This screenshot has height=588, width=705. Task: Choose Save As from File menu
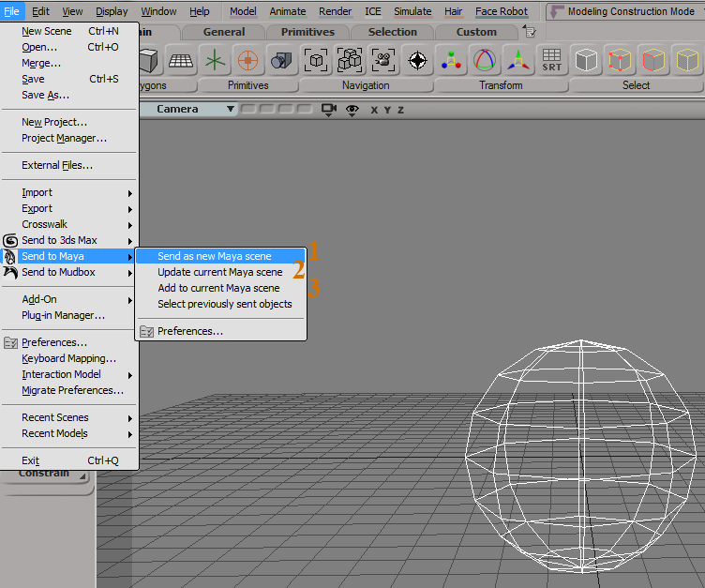point(69,96)
